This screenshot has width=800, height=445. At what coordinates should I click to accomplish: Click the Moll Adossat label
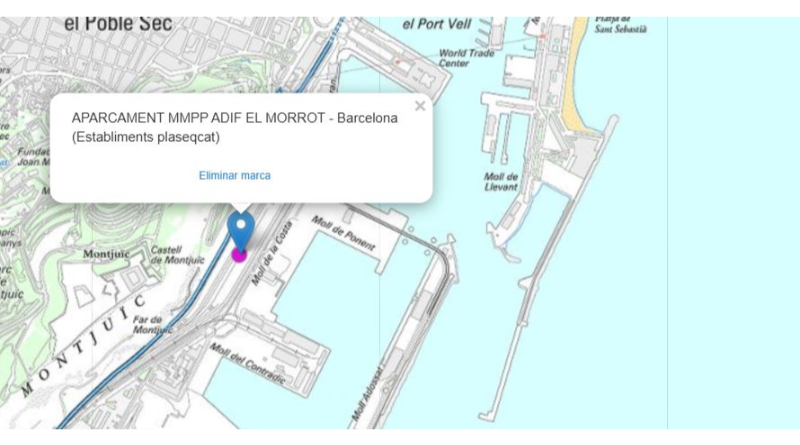[367, 400]
